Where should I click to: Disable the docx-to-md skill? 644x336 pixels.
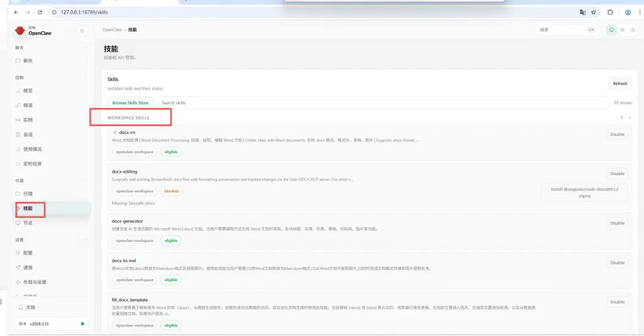[617, 263]
